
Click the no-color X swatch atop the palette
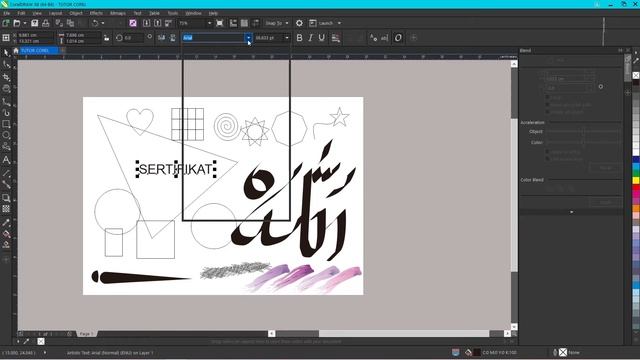click(636, 75)
